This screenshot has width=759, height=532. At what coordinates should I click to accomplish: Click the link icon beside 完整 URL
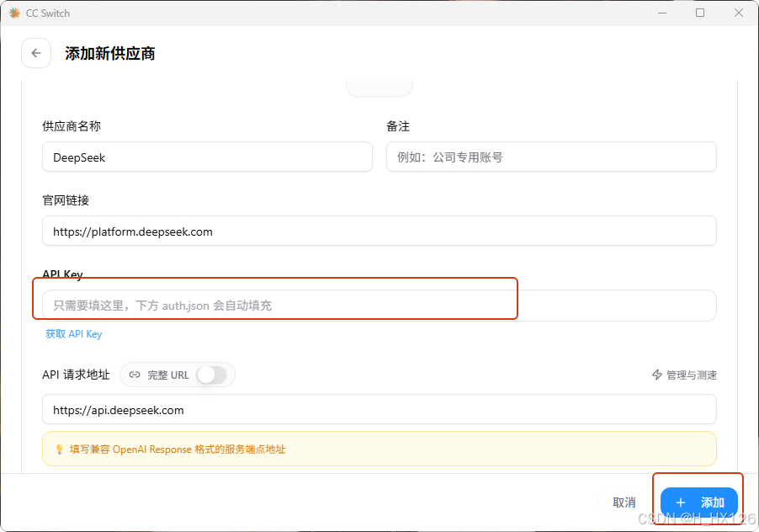[x=135, y=375]
